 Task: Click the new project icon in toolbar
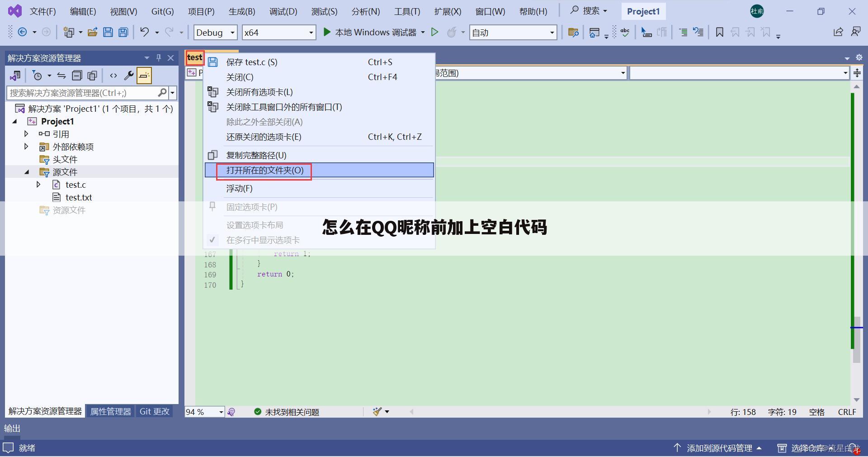[69, 32]
